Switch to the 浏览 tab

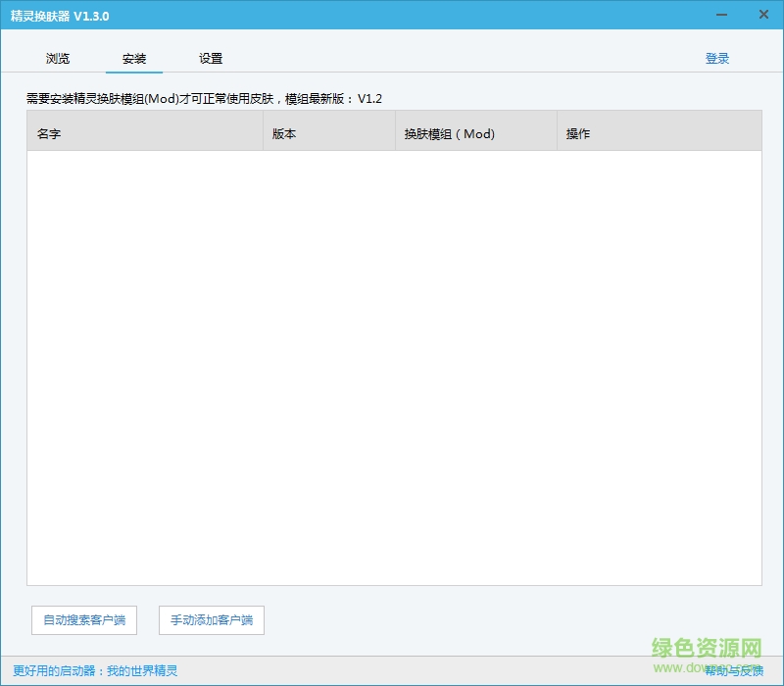(x=57, y=58)
